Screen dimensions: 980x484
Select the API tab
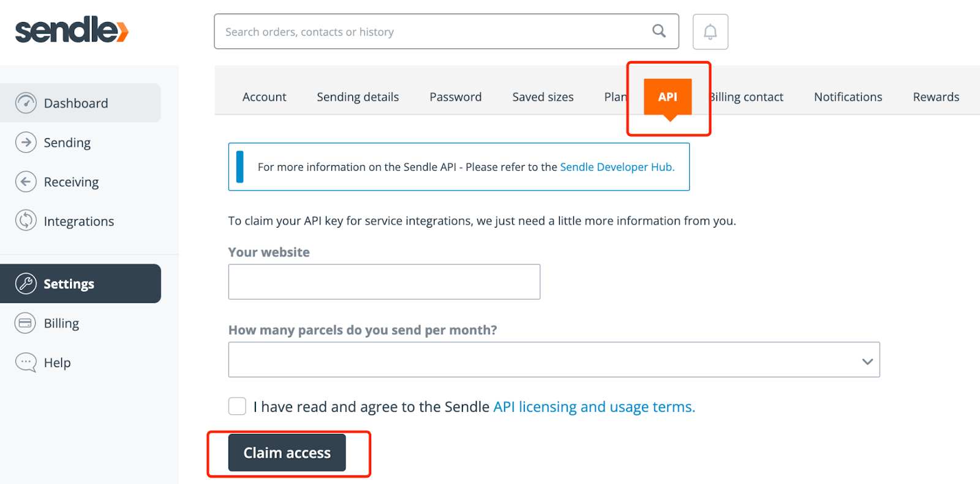(668, 97)
